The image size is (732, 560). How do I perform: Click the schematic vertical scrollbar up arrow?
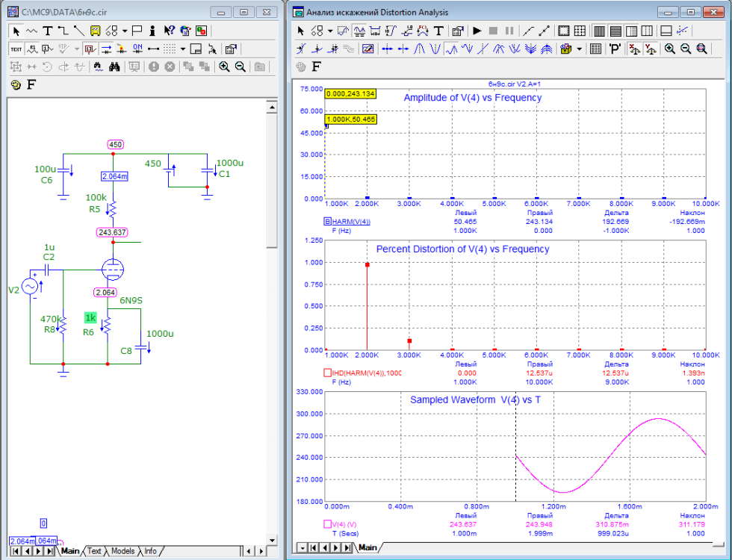click(x=271, y=108)
